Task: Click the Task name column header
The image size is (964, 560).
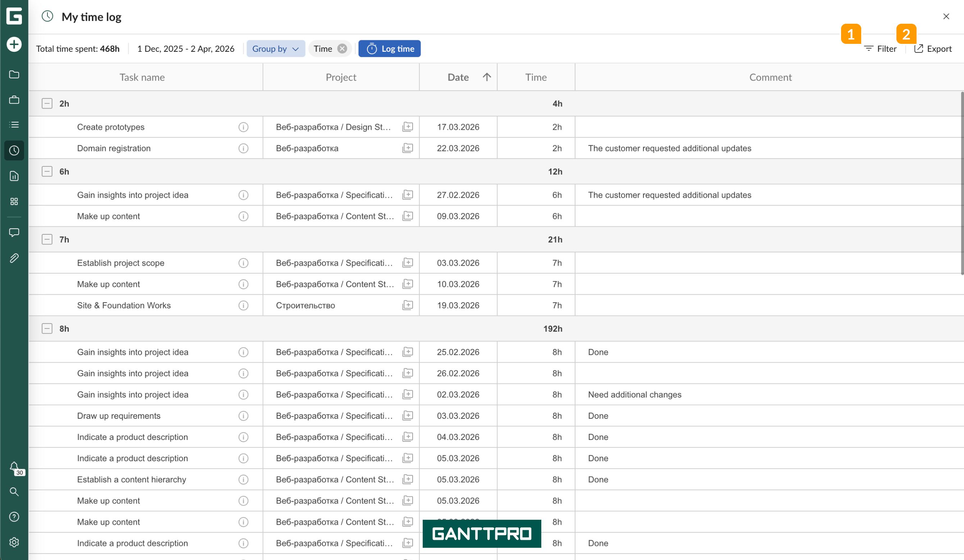Action: (x=142, y=77)
